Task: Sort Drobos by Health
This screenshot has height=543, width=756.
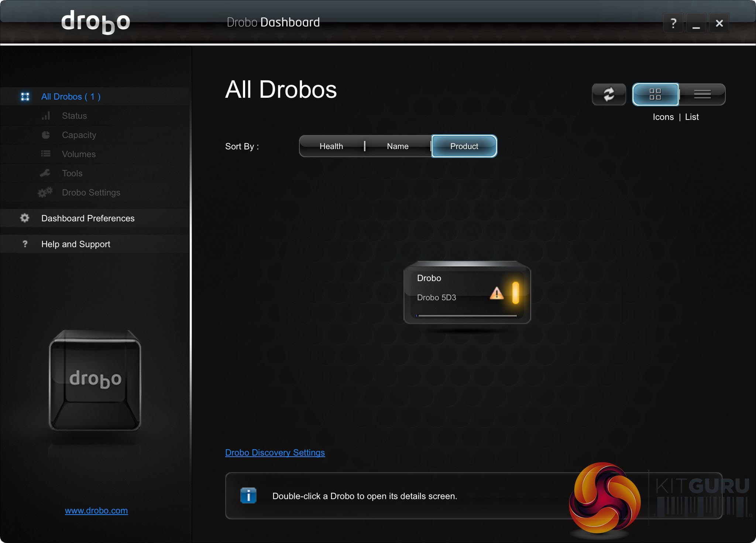Action: coord(331,146)
